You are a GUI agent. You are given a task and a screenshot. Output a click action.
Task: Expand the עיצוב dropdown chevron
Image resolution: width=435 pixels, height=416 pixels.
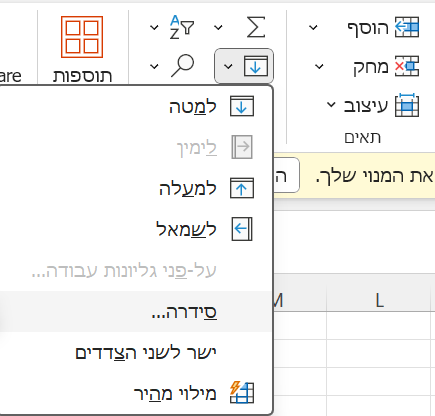pyautogui.click(x=331, y=105)
